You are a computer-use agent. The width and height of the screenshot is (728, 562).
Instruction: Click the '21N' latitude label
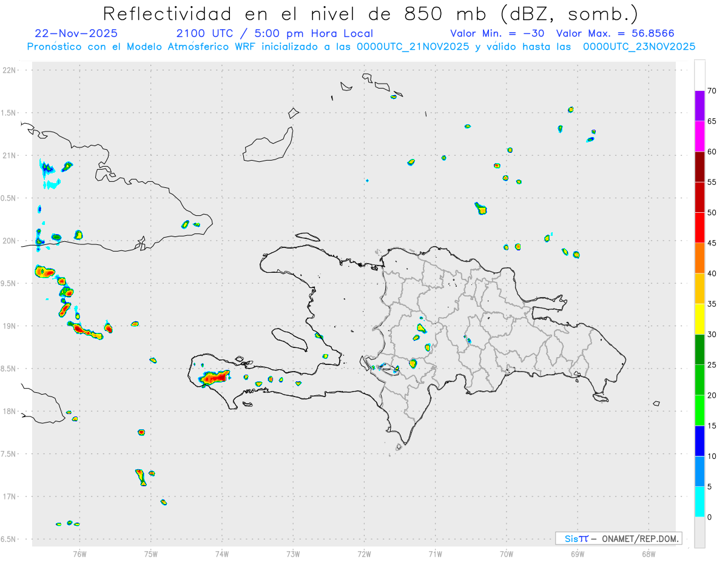(10, 155)
